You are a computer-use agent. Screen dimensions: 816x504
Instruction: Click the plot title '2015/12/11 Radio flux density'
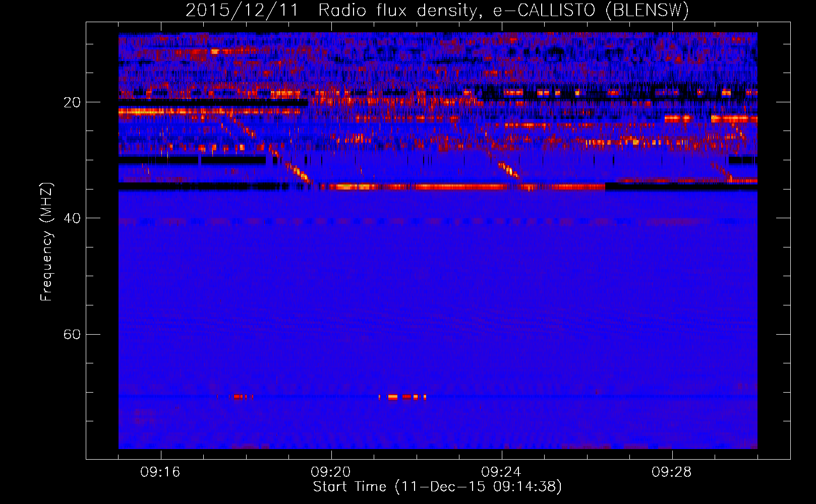point(437,10)
